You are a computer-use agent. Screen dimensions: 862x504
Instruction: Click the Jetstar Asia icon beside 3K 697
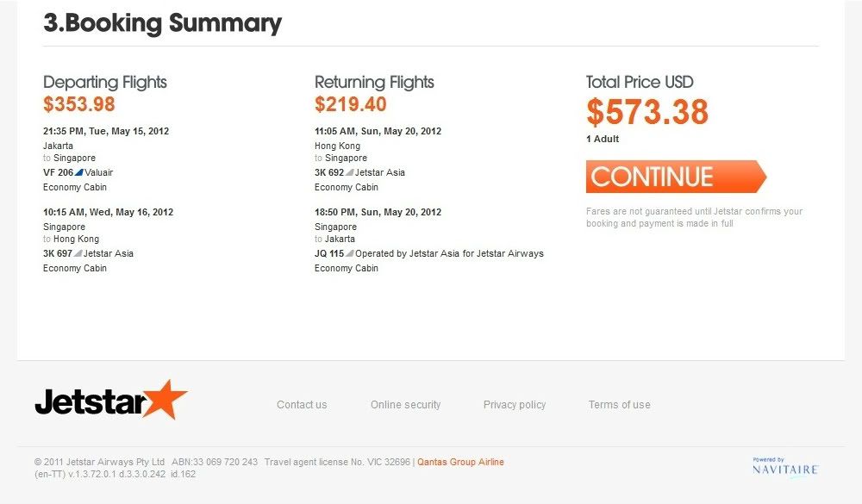pyautogui.click(x=78, y=253)
